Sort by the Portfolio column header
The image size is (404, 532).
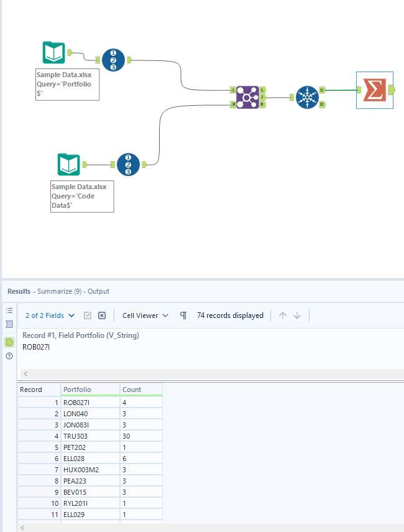(90, 390)
